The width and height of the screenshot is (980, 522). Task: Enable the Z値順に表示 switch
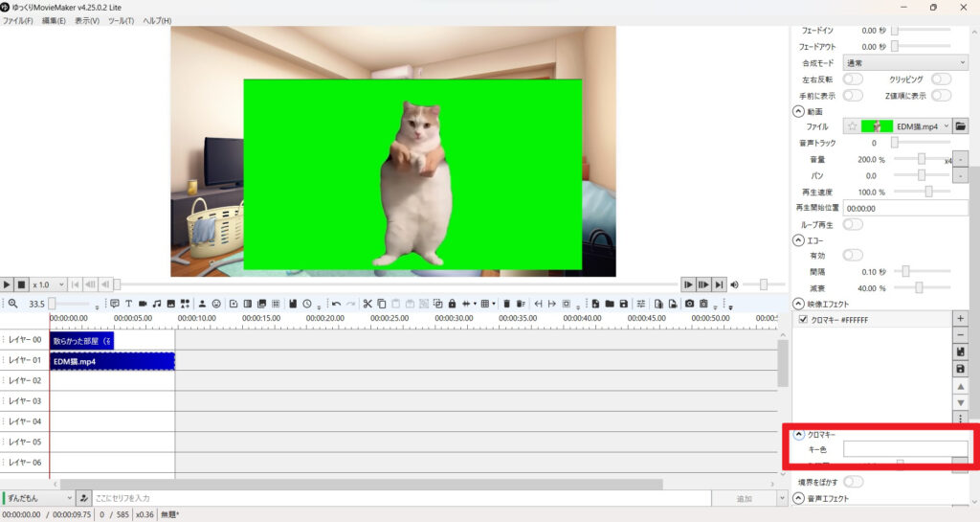[942, 96]
